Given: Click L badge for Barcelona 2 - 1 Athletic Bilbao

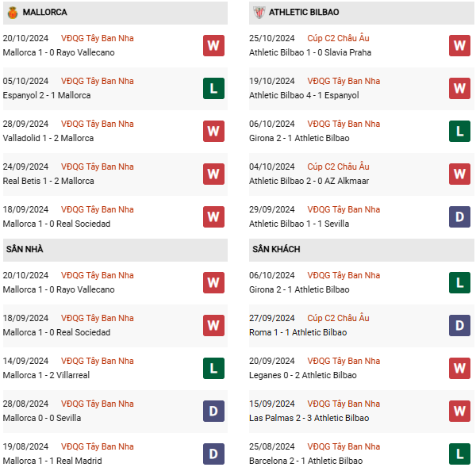Looking at the screenshot, I should [459, 454].
